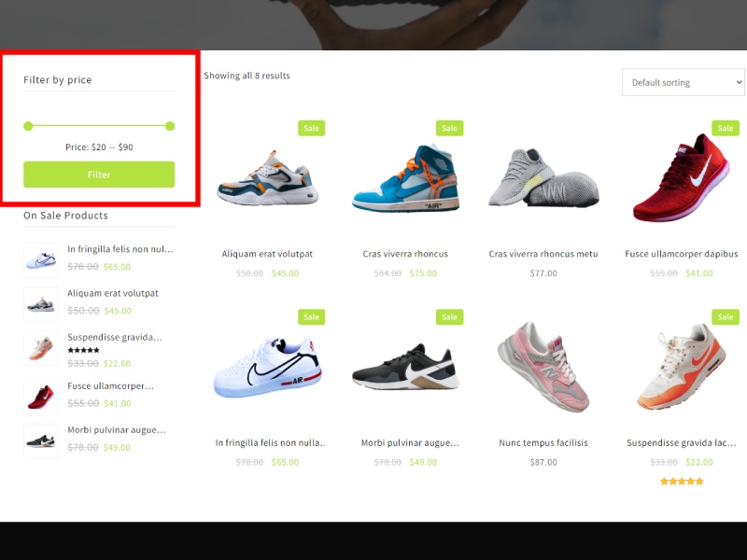747x560 pixels.
Task: Open sidebar thumbnail of Suspendisse gravida shoe
Action: pyautogui.click(x=41, y=348)
